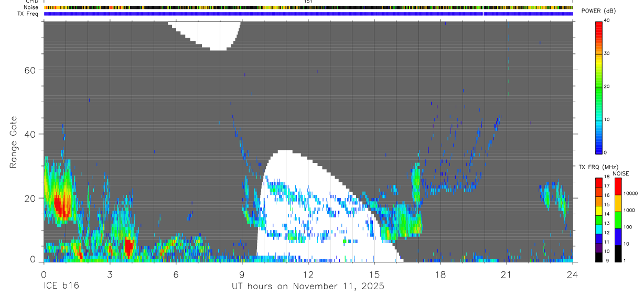
Task: Click the blue TX Freq strip bar
Action: pyautogui.click(x=308, y=14)
